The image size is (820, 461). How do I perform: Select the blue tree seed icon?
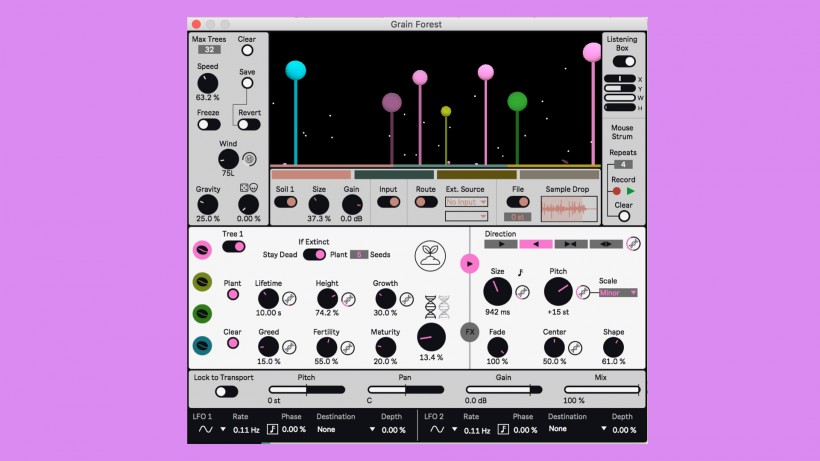tap(203, 344)
